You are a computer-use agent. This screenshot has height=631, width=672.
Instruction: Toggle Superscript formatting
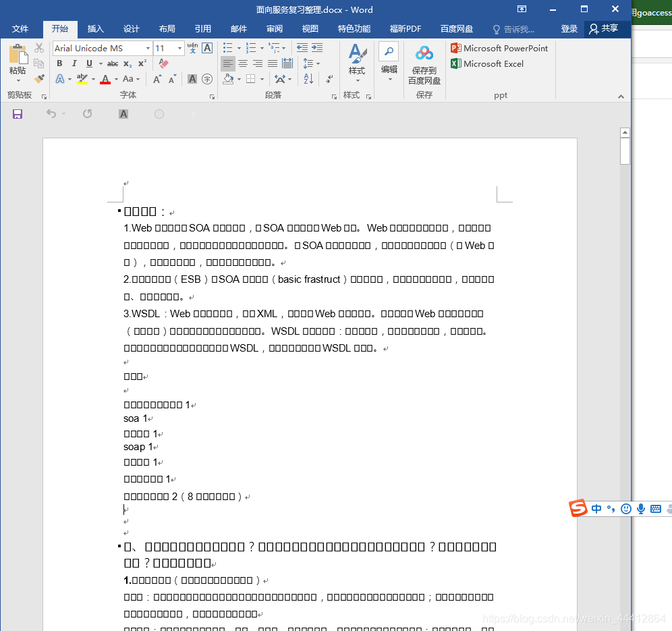click(x=142, y=63)
